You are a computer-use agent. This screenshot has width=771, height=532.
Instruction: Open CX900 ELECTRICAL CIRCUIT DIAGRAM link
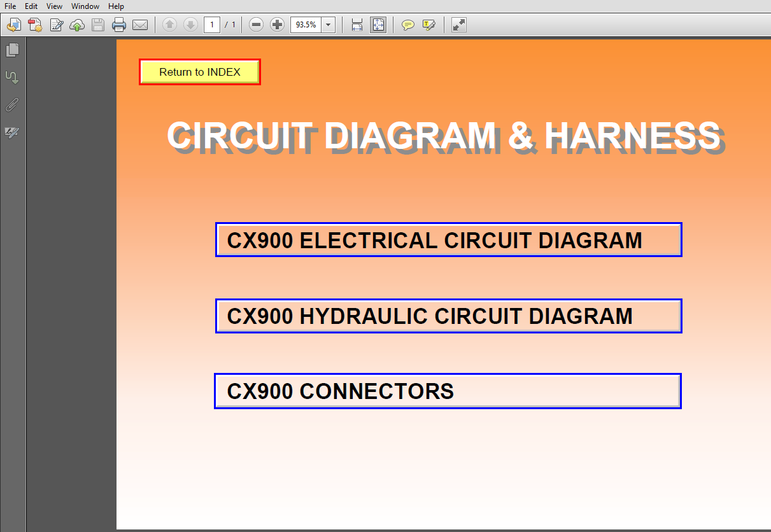[x=449, y=240]
